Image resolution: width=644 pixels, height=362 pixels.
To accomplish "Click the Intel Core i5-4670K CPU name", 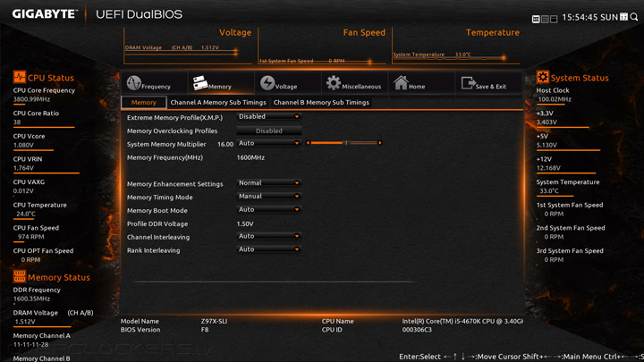I will tap(463, 322).
